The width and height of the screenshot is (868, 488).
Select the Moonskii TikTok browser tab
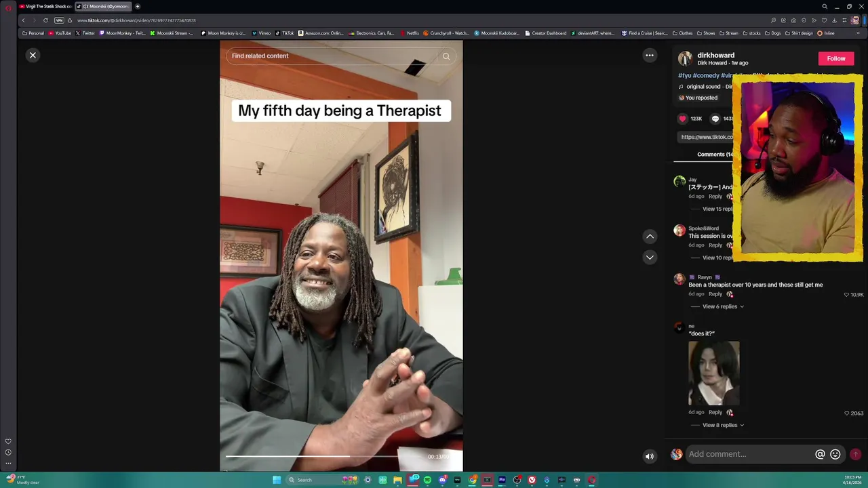[104, 6]
